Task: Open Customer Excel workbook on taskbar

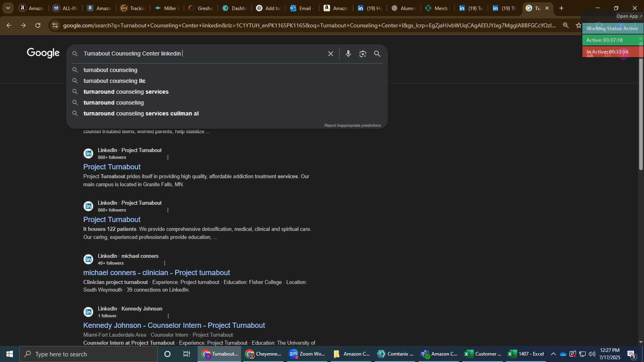Action: pyautogui.click(x=483, y=354)
